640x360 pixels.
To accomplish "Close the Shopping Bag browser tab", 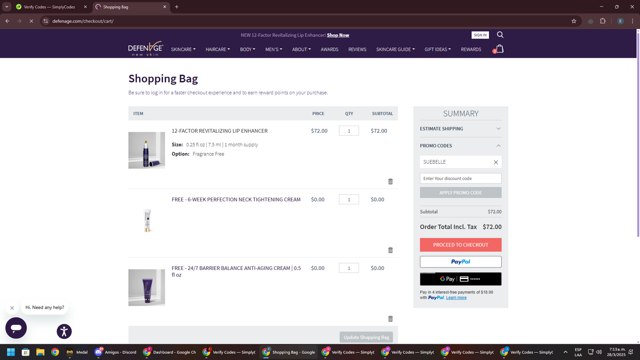I will 164,7.
